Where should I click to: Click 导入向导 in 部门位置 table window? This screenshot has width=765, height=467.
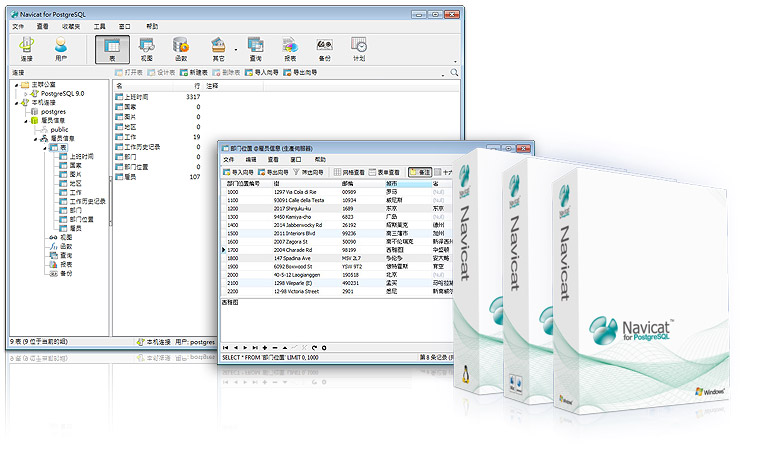coord(238,172)
